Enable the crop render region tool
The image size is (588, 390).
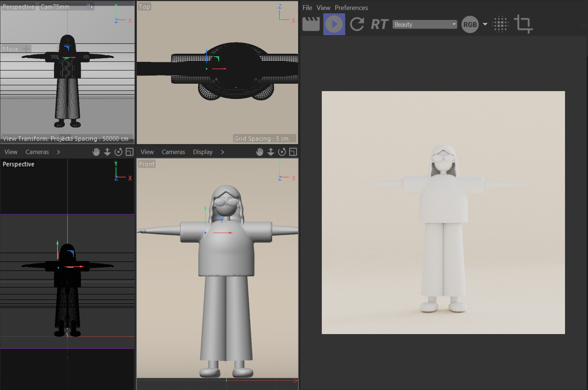tap(523, 24)
